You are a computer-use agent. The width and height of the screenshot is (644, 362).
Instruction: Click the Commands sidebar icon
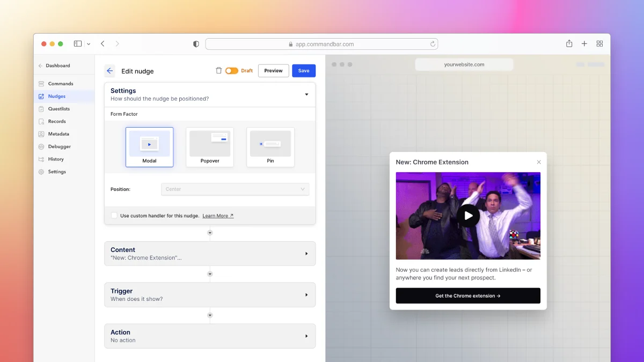point(41,84)
